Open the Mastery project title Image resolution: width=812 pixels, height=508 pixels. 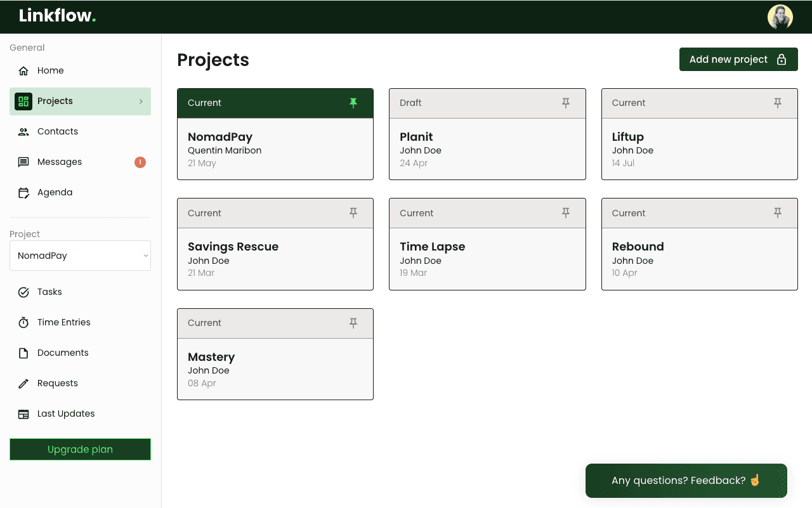[x=211, y=356]
